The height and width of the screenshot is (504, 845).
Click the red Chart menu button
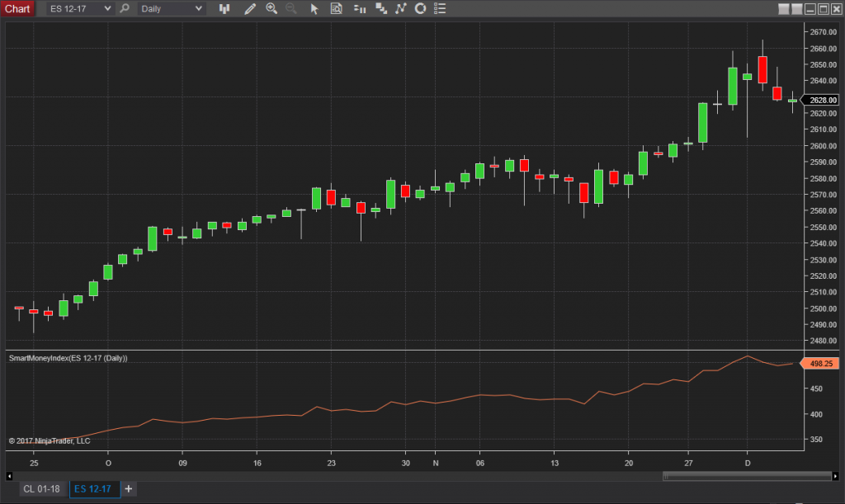(17, 8)
